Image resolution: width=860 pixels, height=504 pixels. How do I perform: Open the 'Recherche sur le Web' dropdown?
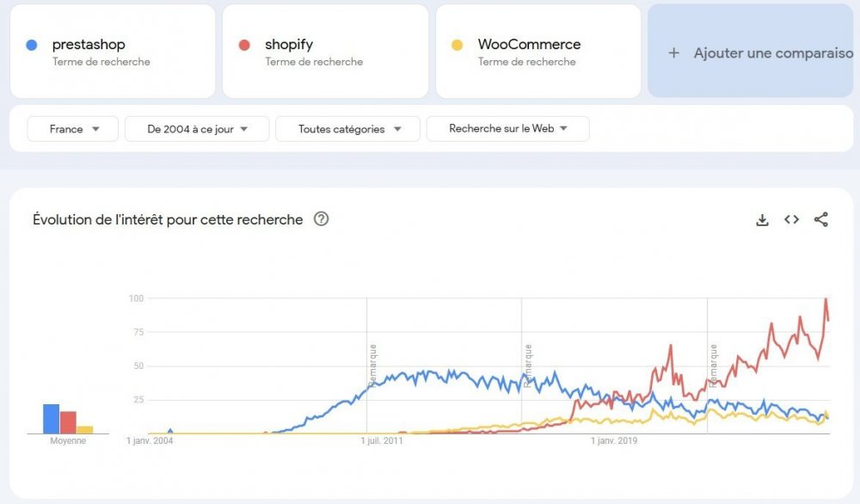[x=507, y=128]
